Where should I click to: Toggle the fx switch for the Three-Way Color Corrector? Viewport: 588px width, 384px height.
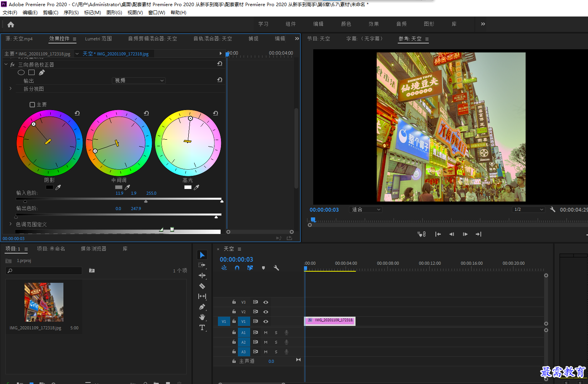(x=12, y=65)
